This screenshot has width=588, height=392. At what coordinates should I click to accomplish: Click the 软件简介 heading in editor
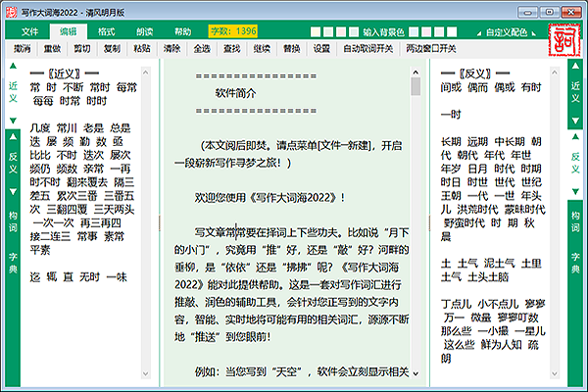pyautogui.click(x=235, y=93)
